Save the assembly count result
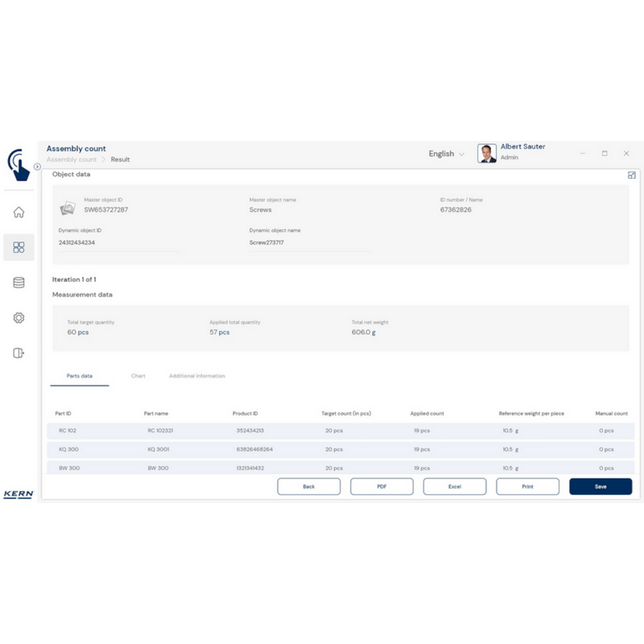This screenshot has width=644, height=644. (x=600, y=487)
